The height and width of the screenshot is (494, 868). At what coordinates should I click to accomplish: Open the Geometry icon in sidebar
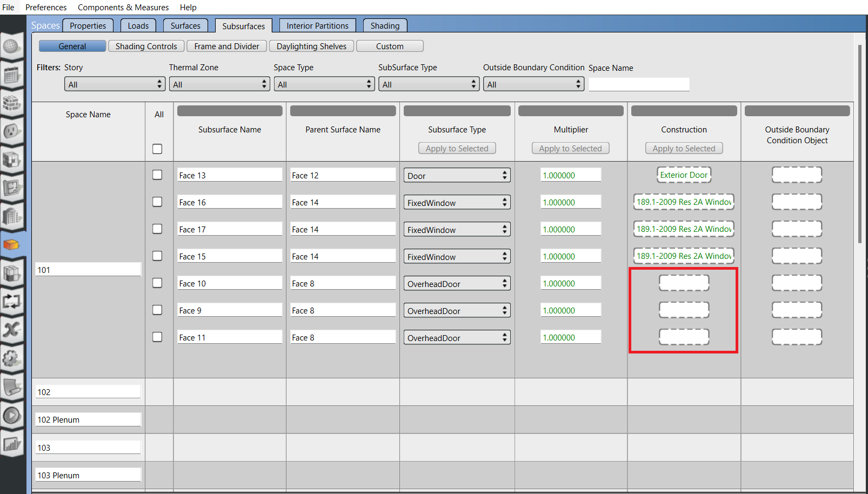pos(11,188)
